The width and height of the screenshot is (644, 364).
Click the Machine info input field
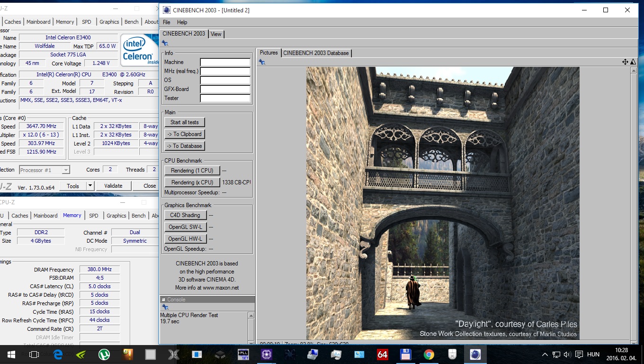point(225,62)
